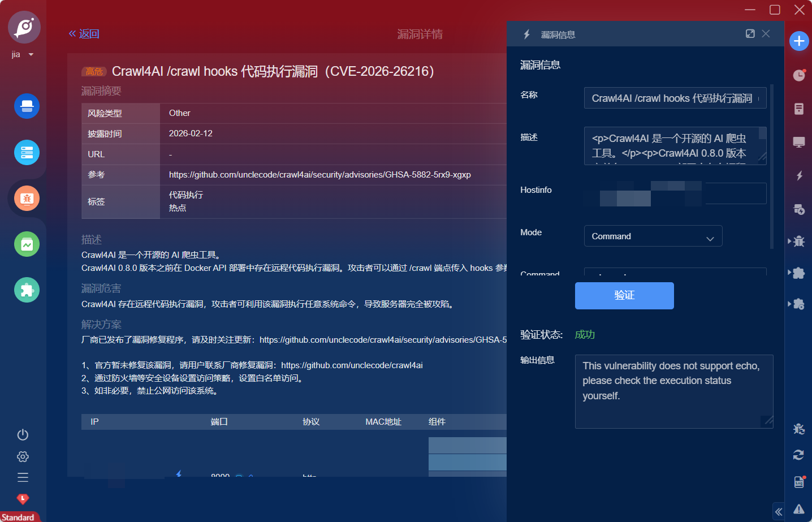Screen dimensions: 812x522
Task: Open the Reports chart icon in sidebar
Action: click(x=27, y=244)
